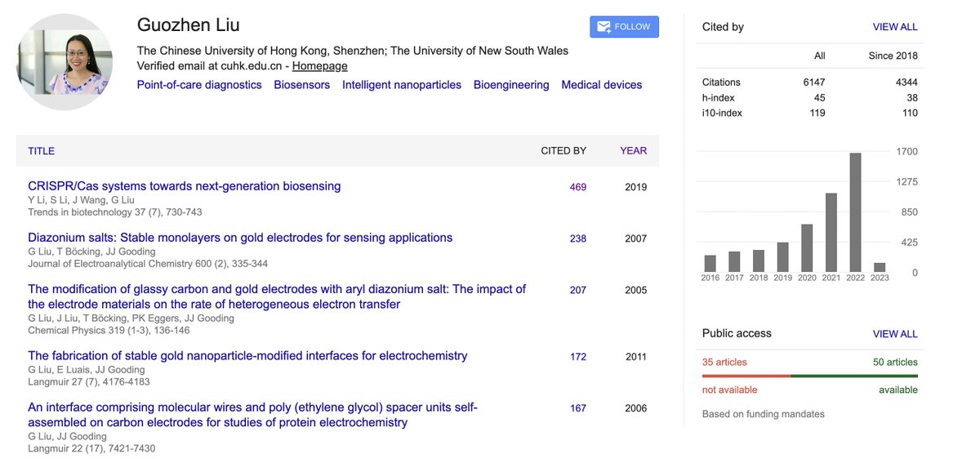This screenshot has height=459, width=980.
Task: Select the Point-of-care diagnostics interest
Action: point(199,85)
